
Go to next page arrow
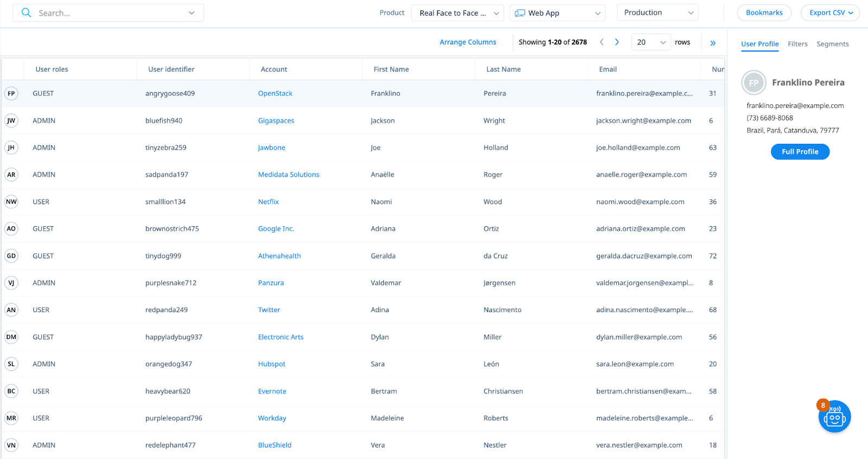click(x=617, y=42)
